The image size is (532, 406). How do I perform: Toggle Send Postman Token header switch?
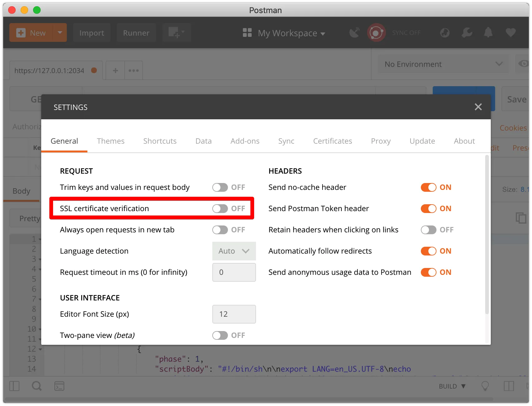[429, 209]
